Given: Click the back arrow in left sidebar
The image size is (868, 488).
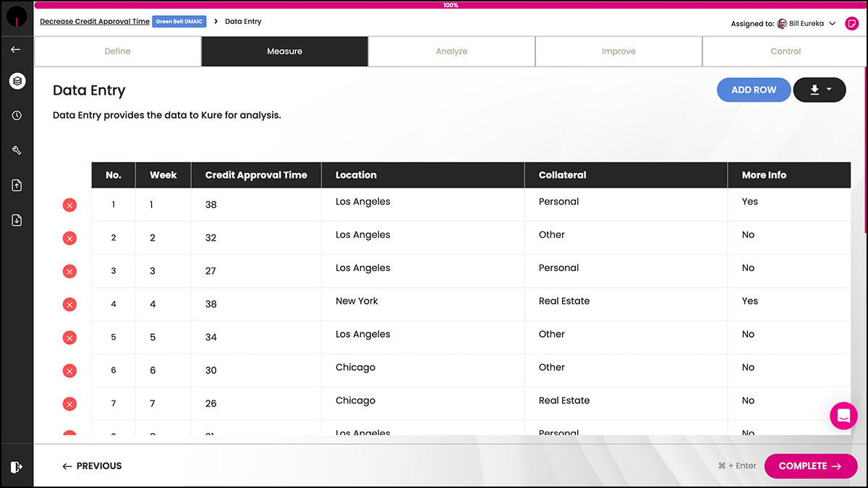Looking at the screenshot, I should click(x=16, y=49).
